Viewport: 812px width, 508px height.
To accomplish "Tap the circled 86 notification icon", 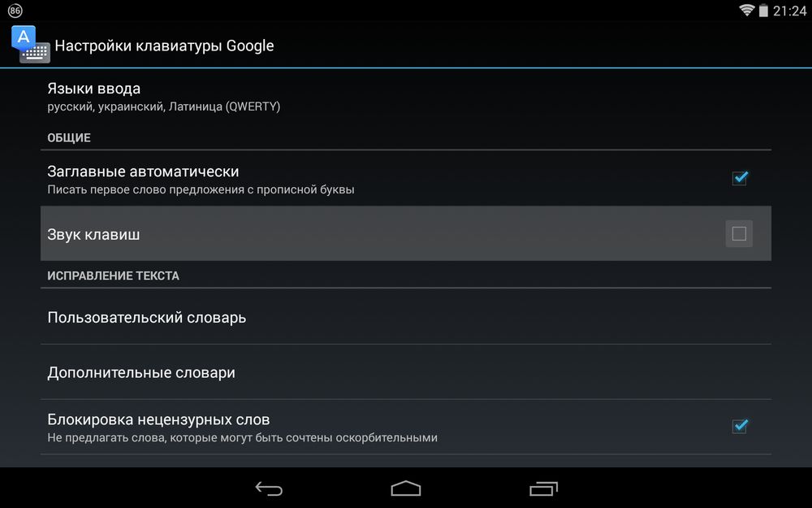I will [15, 11].
